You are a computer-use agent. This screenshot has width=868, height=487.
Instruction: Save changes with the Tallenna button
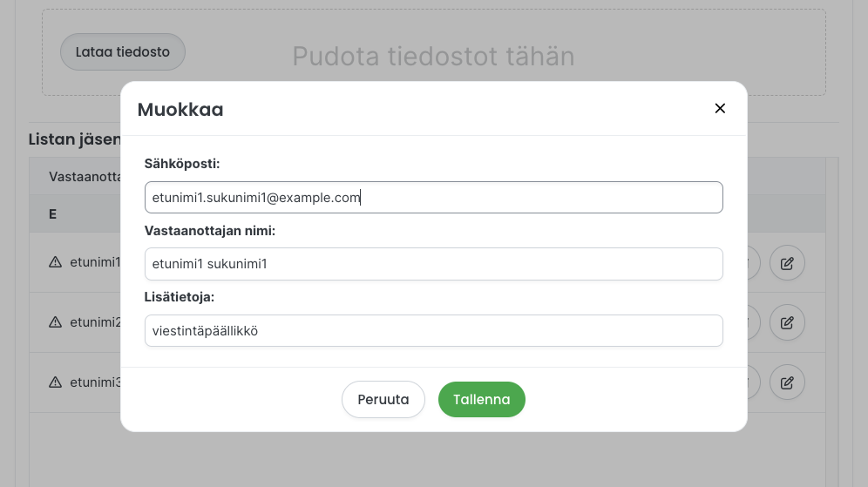tap(482, 400)
